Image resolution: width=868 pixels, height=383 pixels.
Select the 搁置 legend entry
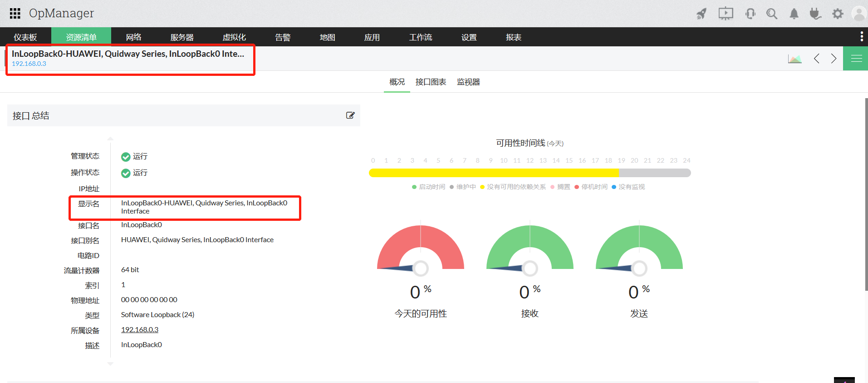tap(560, 187)
